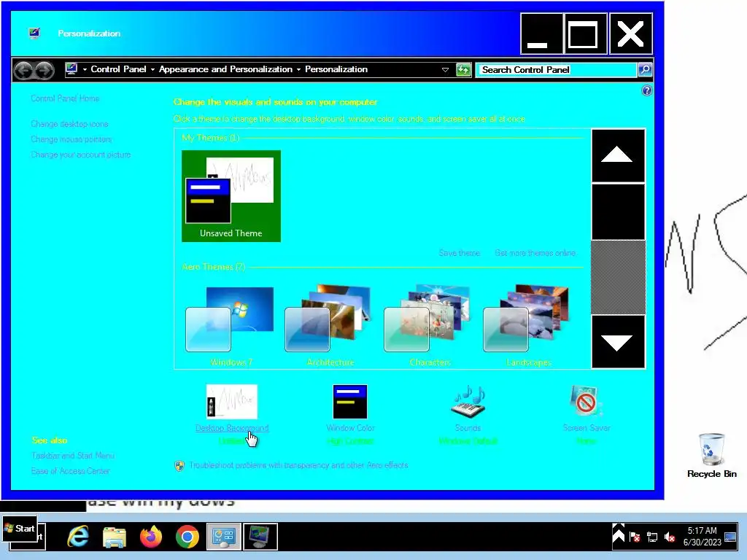Open the Screen Saver icon
This screenshot has height=560, width=747.
click(586, 402)
